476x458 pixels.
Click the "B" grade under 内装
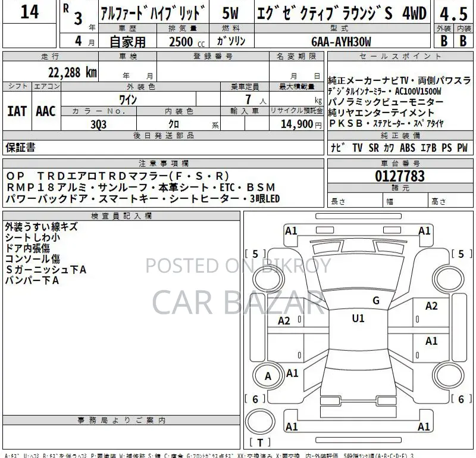[x=463, y=40]
